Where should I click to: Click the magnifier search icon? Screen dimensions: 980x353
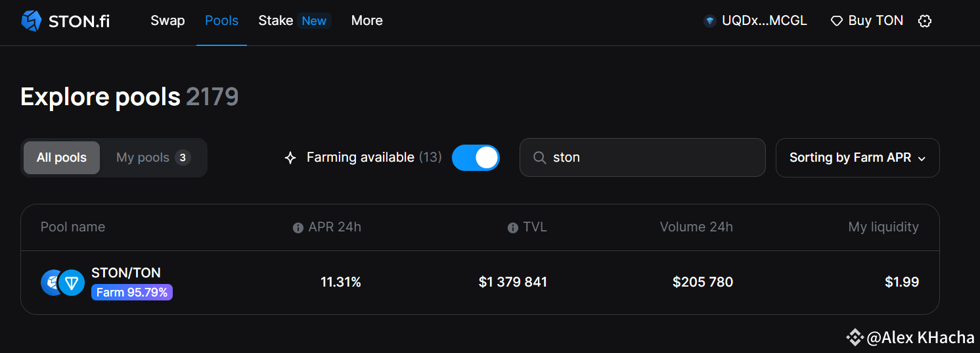coord(539,158)
